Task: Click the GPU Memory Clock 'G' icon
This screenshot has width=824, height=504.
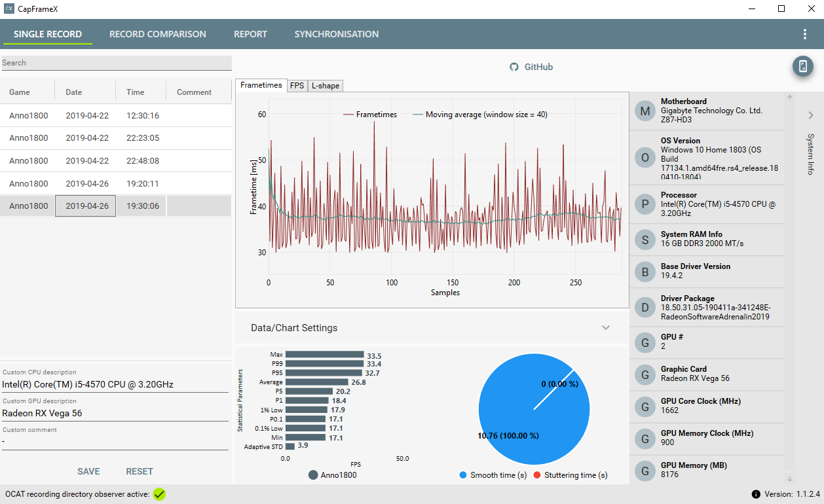Action: [x=645, y=439]
